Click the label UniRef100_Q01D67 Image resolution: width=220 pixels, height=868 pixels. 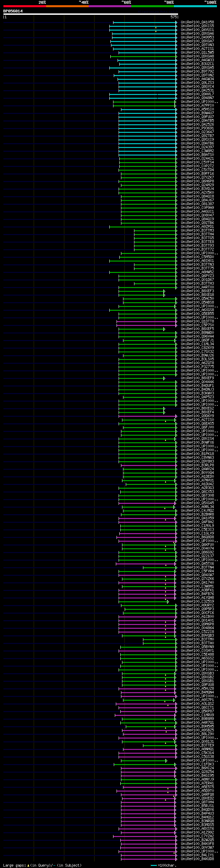197,280
